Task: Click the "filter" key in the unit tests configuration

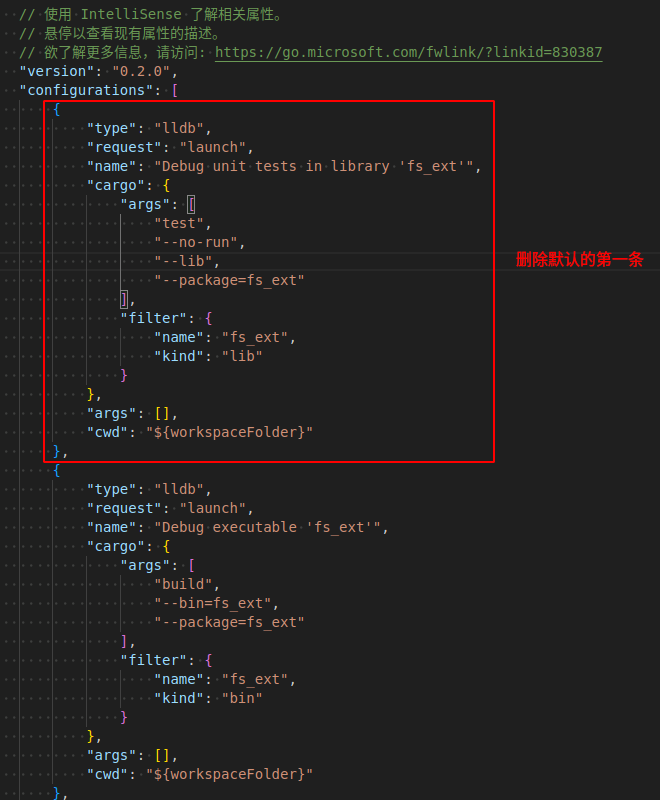Action: click(x=154, y=318)
